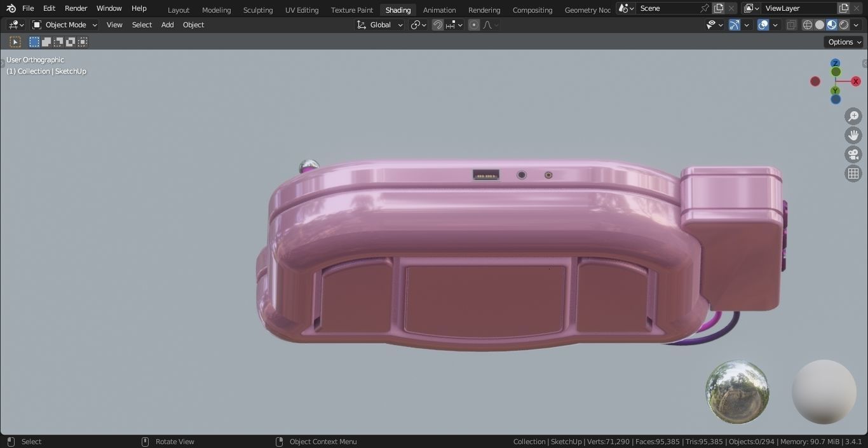
Task: Enable snapping with the magnet icon
Action: click(437, 25)
